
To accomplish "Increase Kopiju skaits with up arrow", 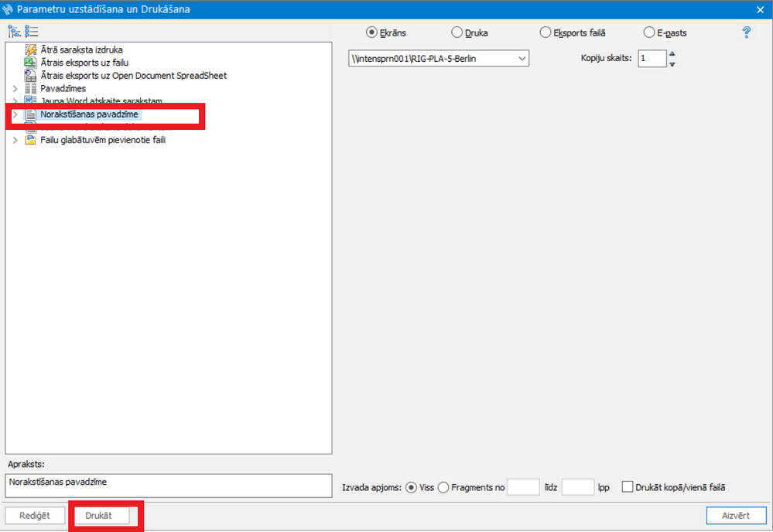I will (x=672, y=53).
